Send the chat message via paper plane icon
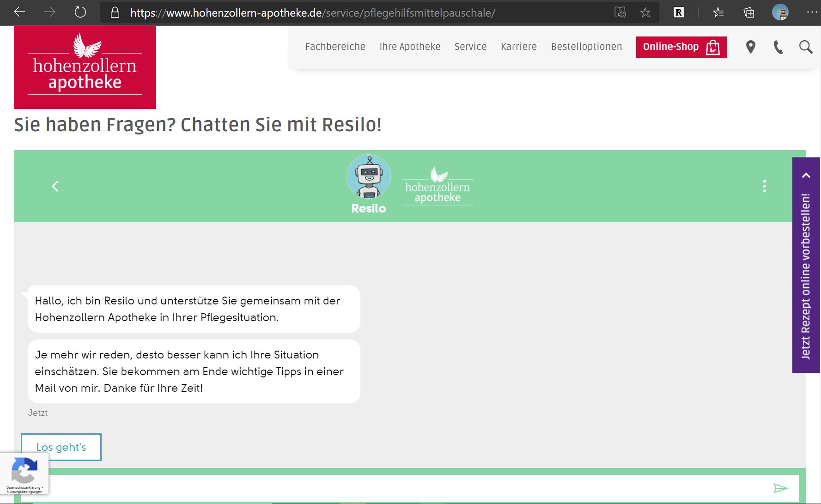The height and width of the screenshot is (504, 821). pos(780,488)
